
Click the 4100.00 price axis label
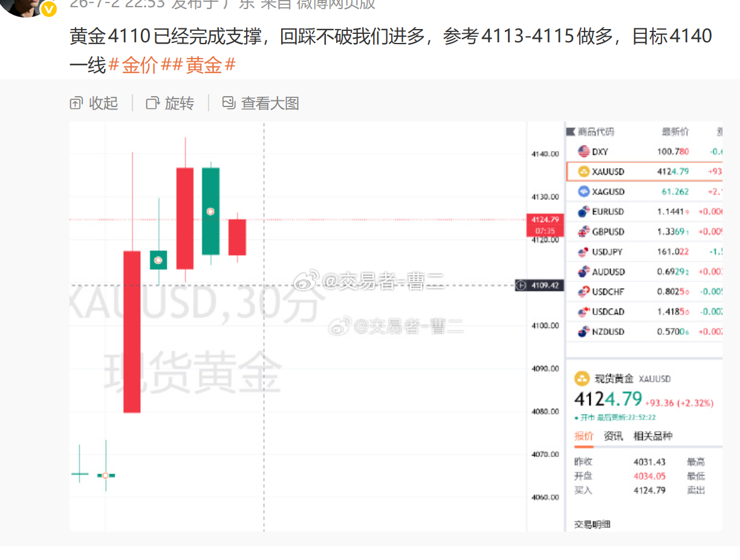pos(545,326)
